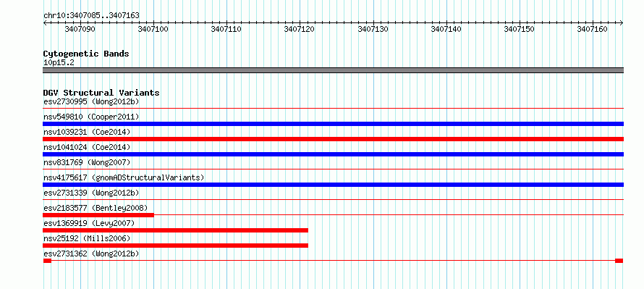
Task: Click the DGV Structural Variants track title
Action: (x=101, y=93)
